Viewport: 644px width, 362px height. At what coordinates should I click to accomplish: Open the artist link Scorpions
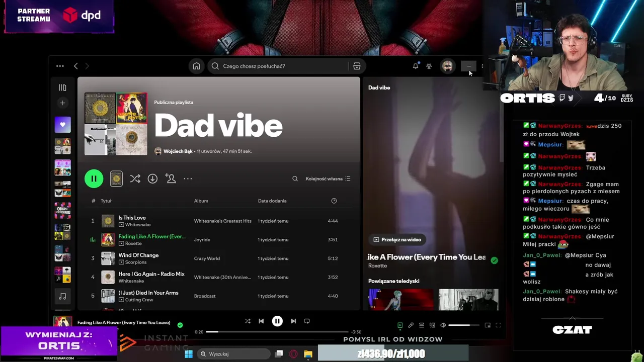136,262
